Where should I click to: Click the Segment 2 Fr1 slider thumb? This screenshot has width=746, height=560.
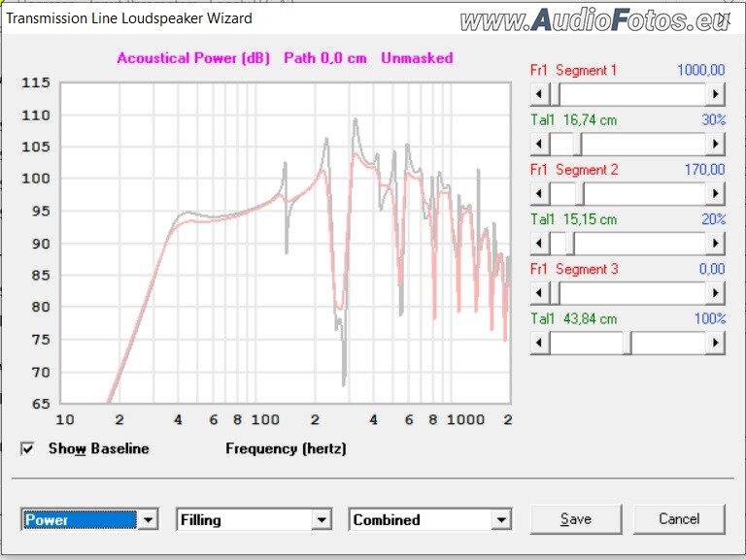tap(580, 193)
